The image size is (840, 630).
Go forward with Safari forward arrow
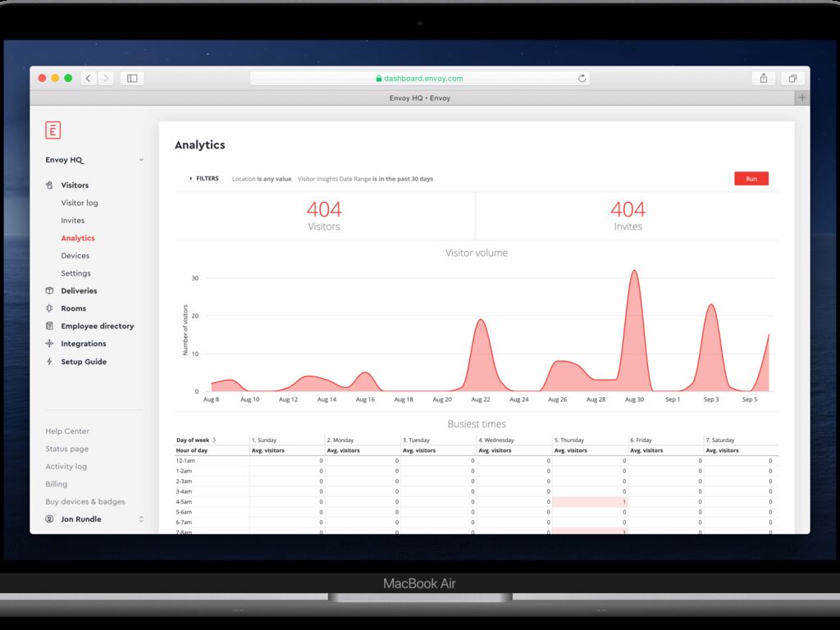[x=106, y=78]
